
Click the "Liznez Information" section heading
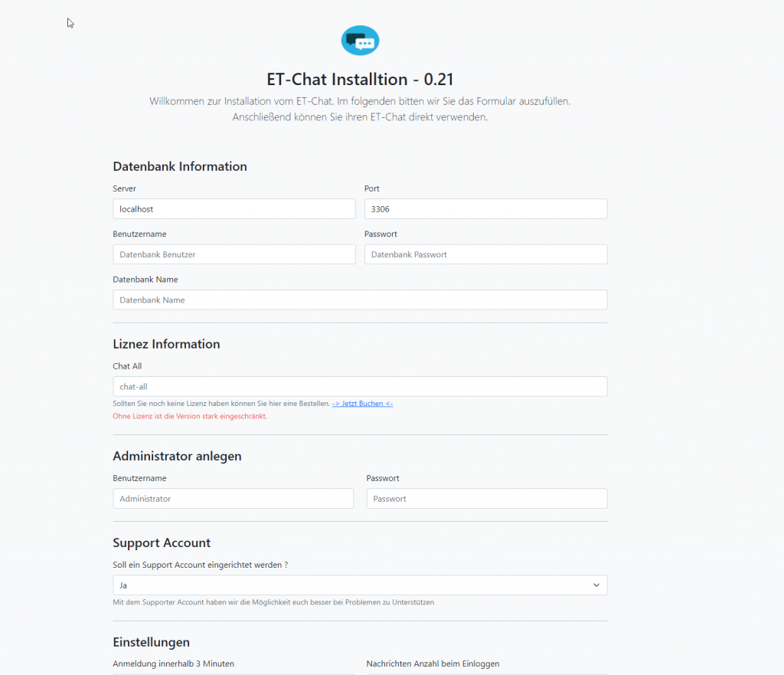166,344
